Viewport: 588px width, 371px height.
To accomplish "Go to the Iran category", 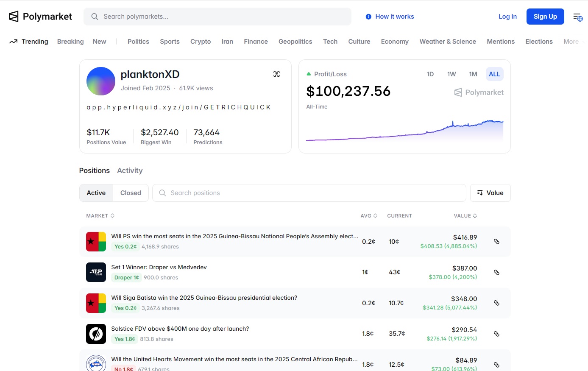I will click(x=227, y=42).
